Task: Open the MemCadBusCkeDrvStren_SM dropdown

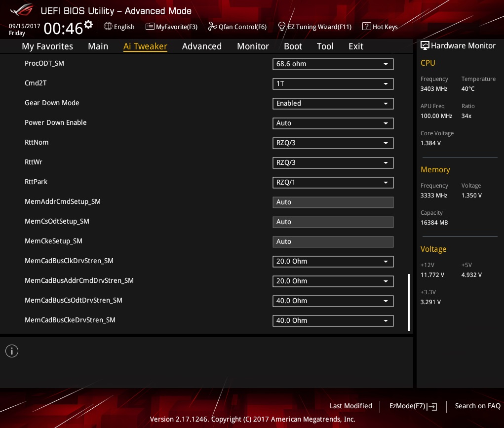Action: (333, 321)
